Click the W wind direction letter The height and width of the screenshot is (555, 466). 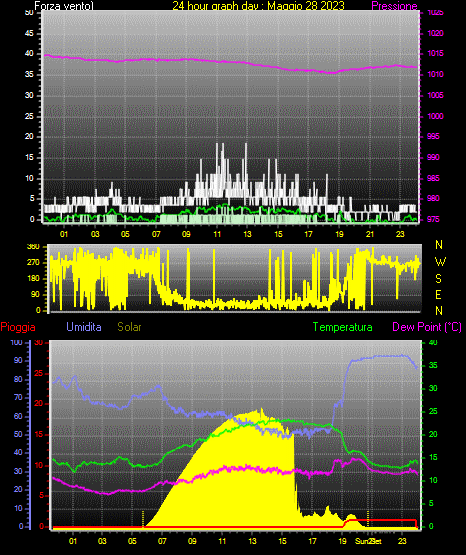coord(440,262)
